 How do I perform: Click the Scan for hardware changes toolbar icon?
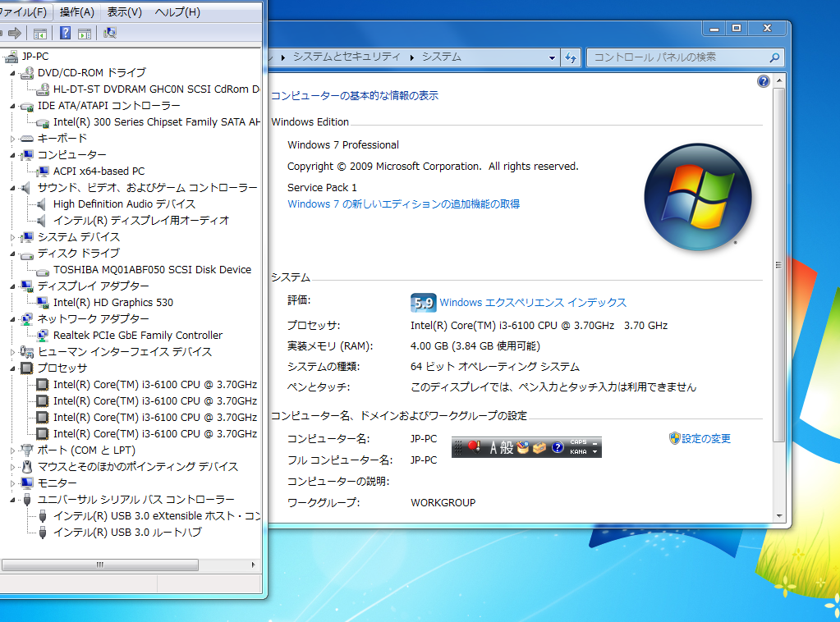[x=109, y=33]
